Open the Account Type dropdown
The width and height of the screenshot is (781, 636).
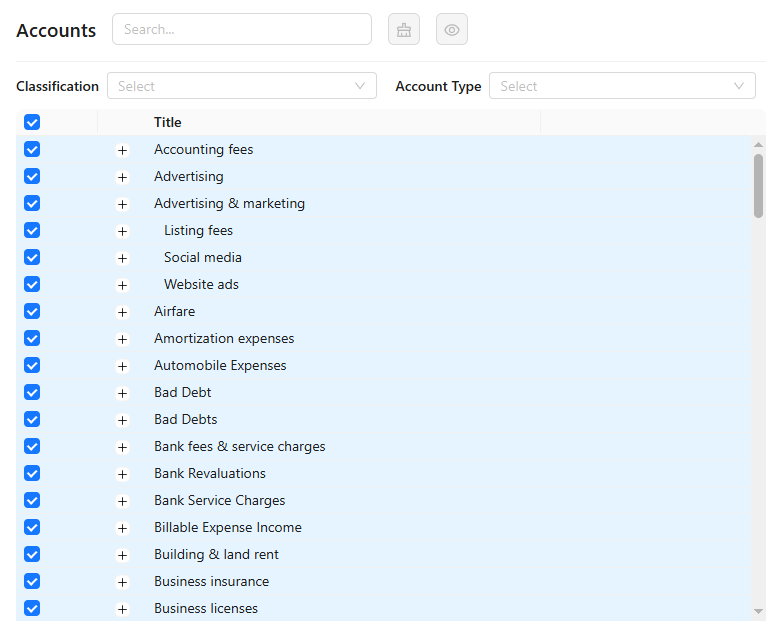click(621, 86)
